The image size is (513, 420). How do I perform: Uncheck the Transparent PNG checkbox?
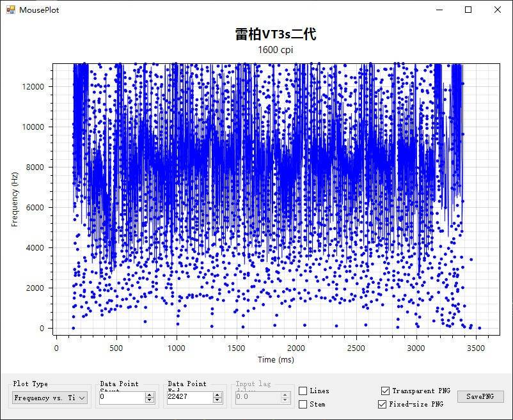tap(386, 391)
